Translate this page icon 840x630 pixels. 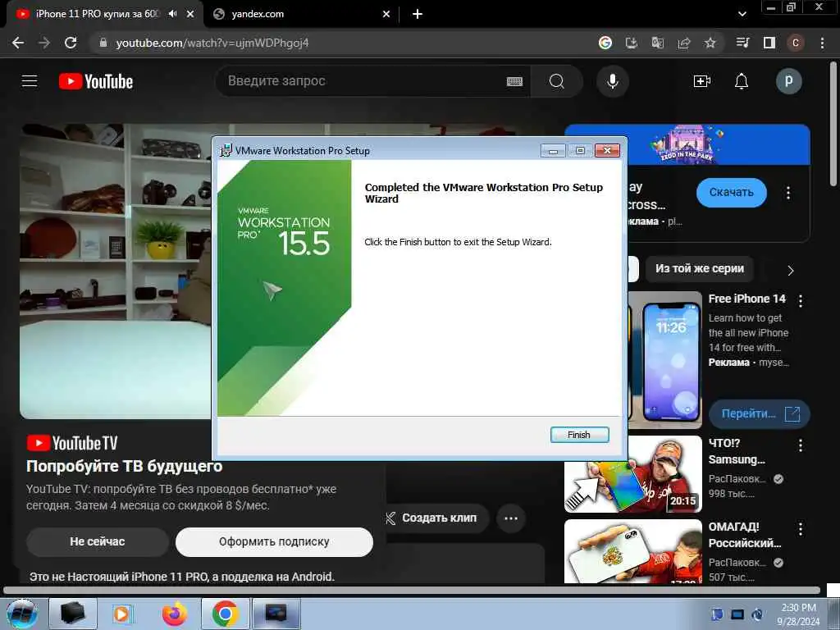click(658, 43)
